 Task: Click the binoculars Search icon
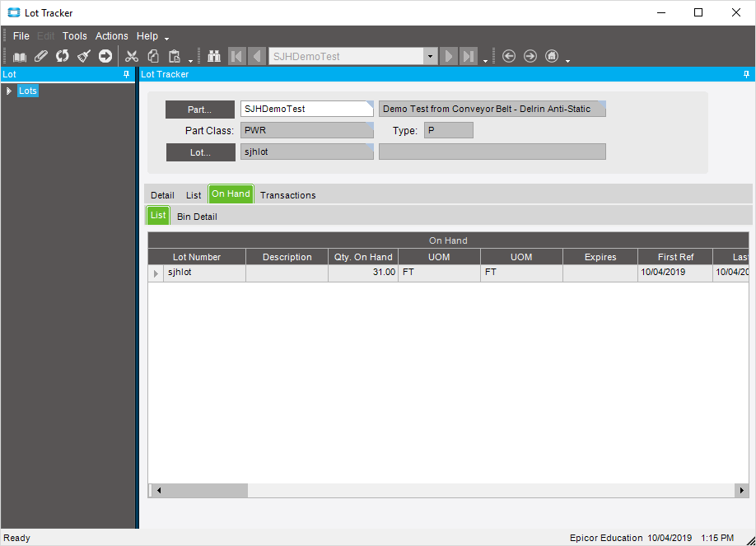tap(214, 57)
